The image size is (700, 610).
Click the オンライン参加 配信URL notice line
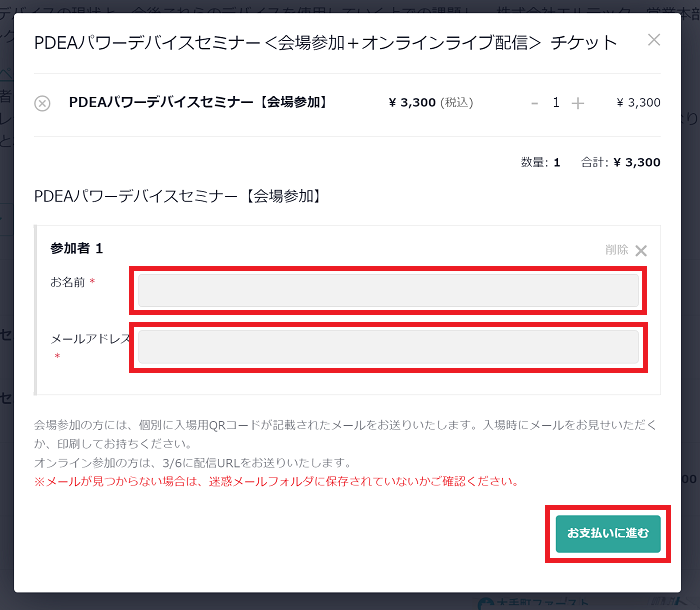point(192,463)
